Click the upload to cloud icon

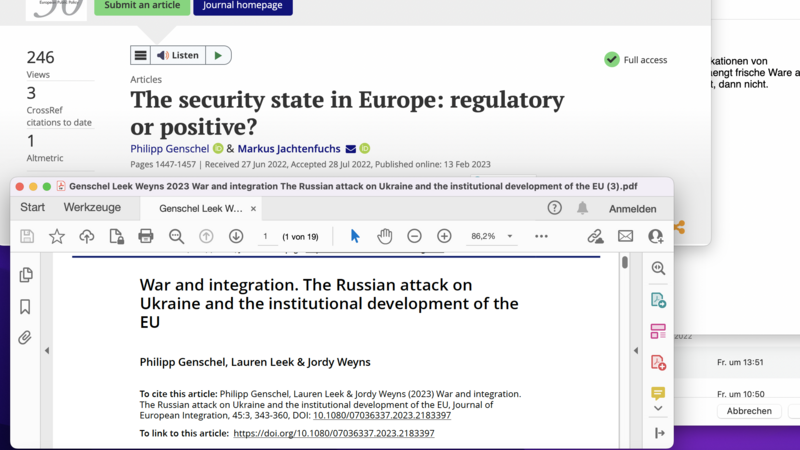click(x=87, y=236)
